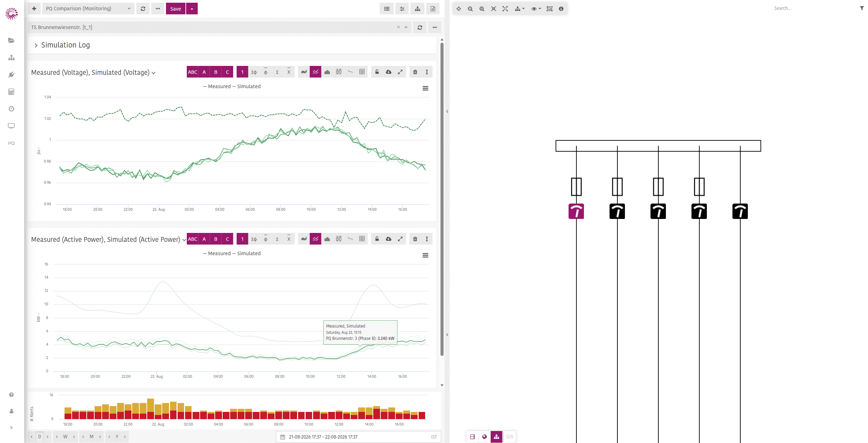Switch to the GIS view tab

(x=509, y=437)
